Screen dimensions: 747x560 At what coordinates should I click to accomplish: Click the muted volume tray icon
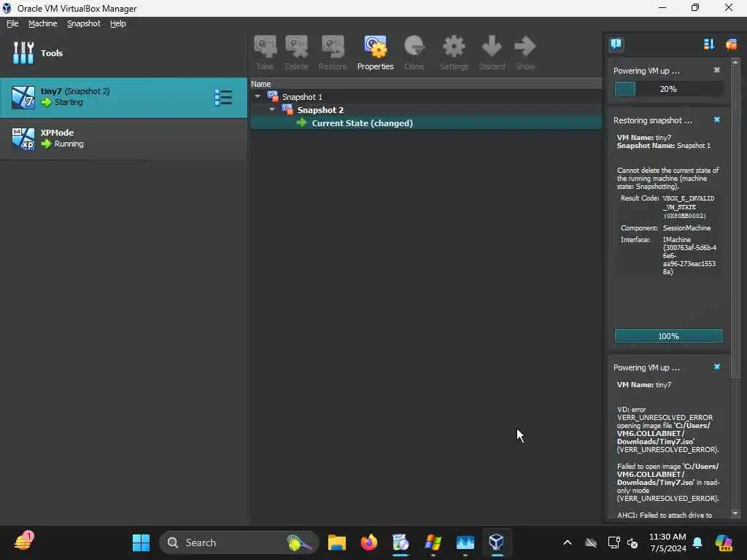(632, 542)
